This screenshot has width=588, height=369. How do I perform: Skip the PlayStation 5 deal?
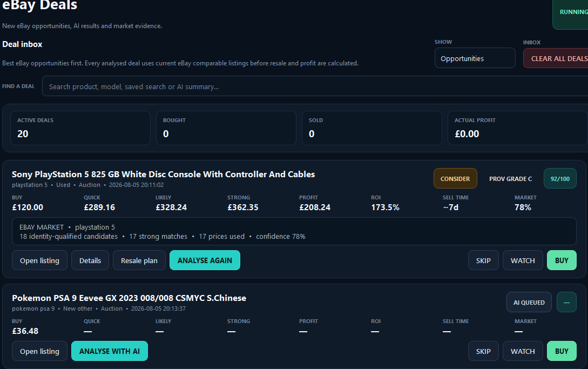(483, 260)
